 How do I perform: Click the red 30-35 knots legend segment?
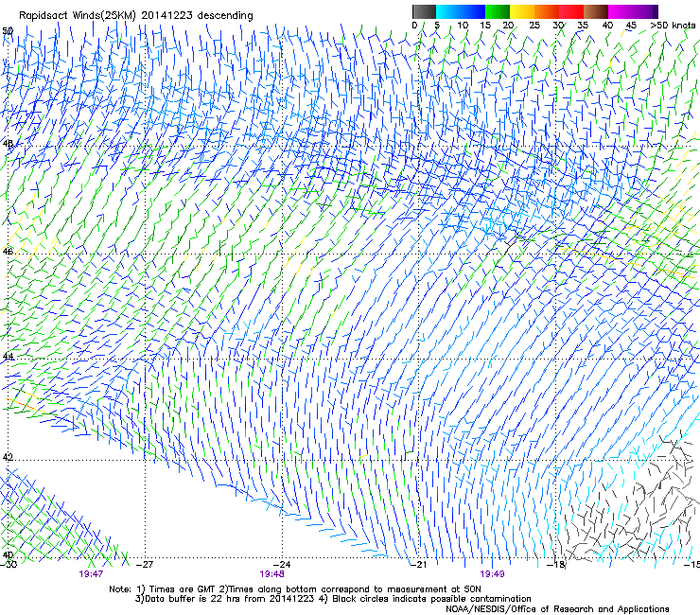click(571, 11)
